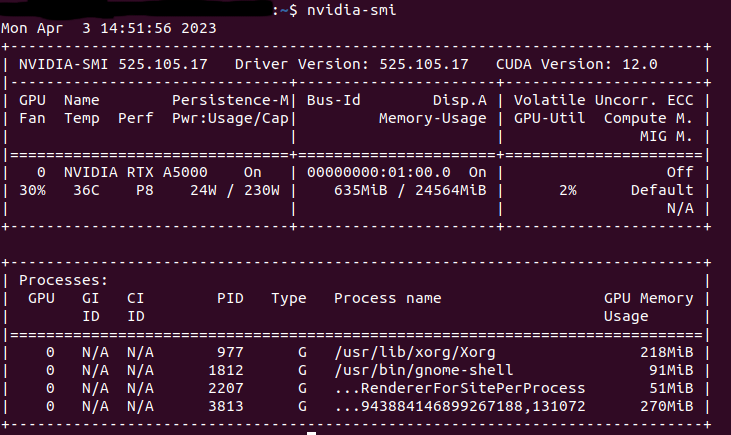This screenshot has width=731, height=435.
Task: Click the Processes: section heading
Action: (64, 281)
